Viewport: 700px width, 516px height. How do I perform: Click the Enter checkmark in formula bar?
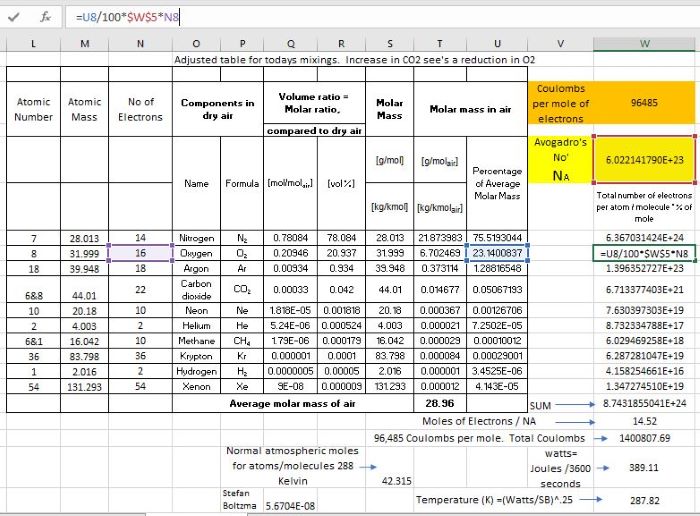[x=14, y=17]
